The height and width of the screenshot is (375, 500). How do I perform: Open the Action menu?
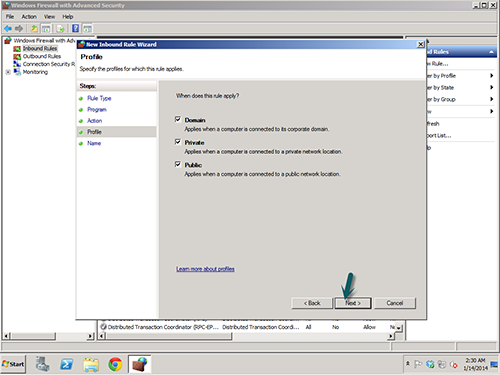pyautogui.click(x=29, y=17)
